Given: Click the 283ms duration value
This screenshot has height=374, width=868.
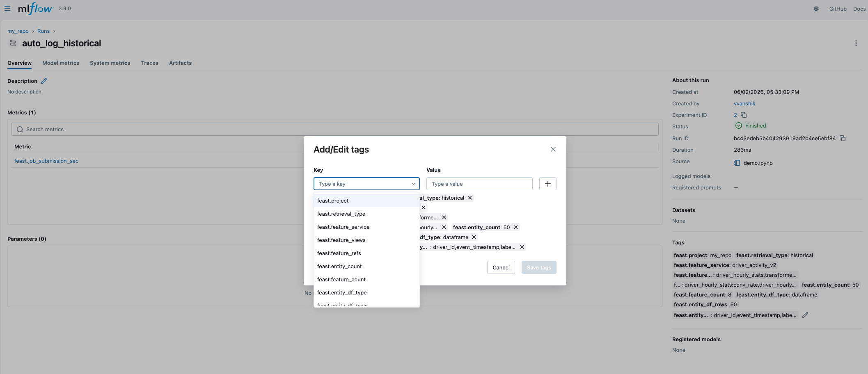Looking at the screenshot, I should click(x=742, y=150).
